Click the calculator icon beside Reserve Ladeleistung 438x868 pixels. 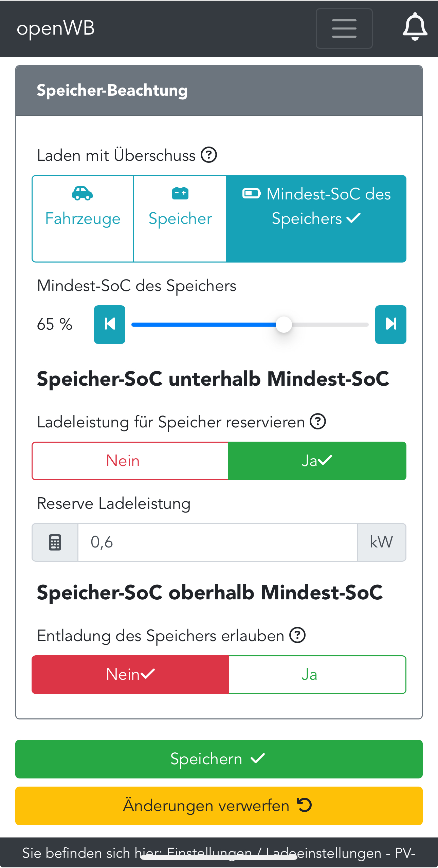coord(55,542)
